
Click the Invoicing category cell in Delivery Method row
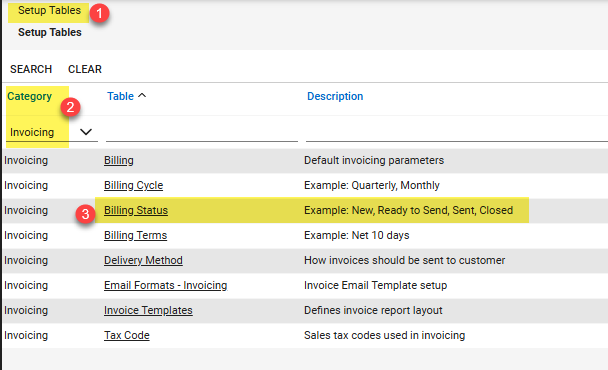click(x=26, y=260)
